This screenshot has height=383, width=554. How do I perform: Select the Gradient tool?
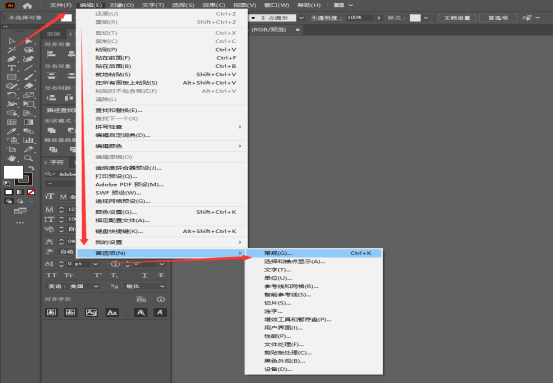(29, 122)
